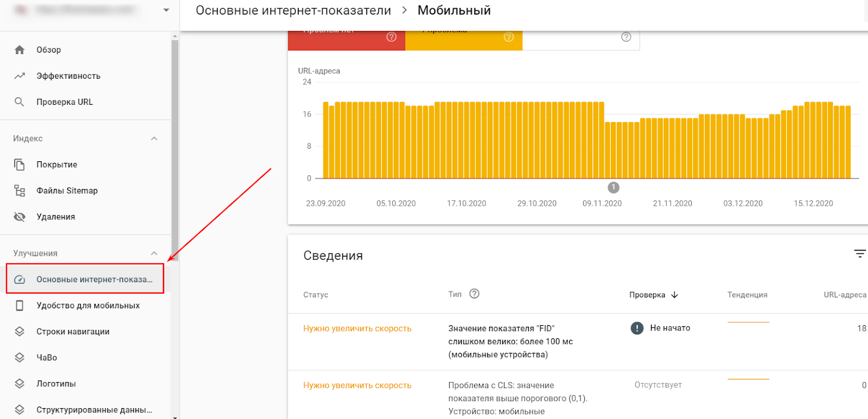The image size is (868, 419).
Task: Click the speedometer icon for Основные интернет-показатели
Action: tap(20, 280)
